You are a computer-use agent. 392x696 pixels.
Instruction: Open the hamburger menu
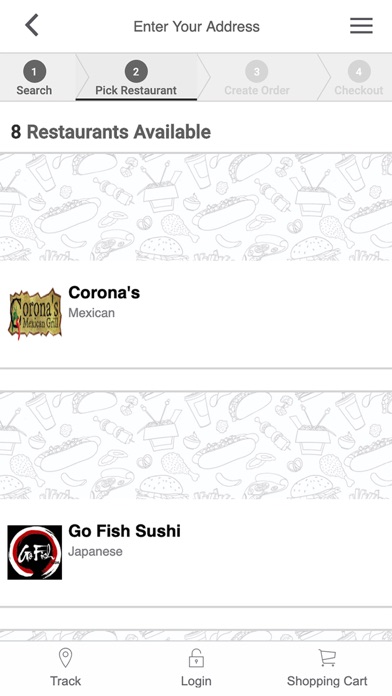[x=361, y=26]
